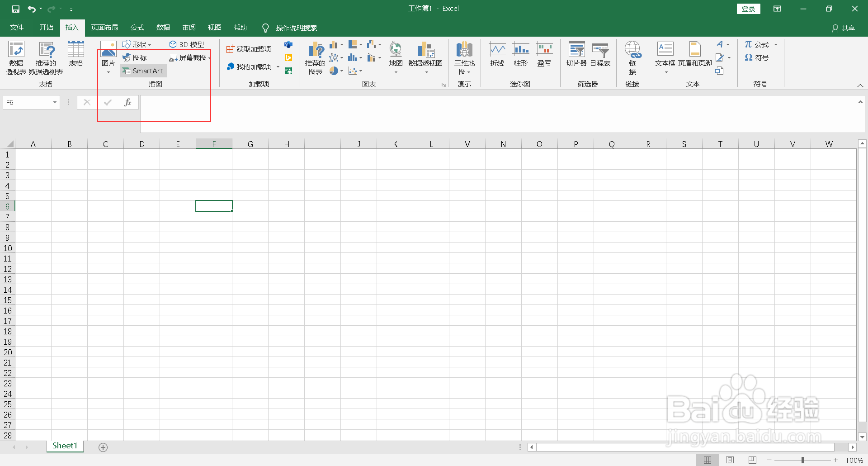The image size is (868, 466).
Task: Insert a 柱形 column sparkline
Action: click(x=521, y=53)
